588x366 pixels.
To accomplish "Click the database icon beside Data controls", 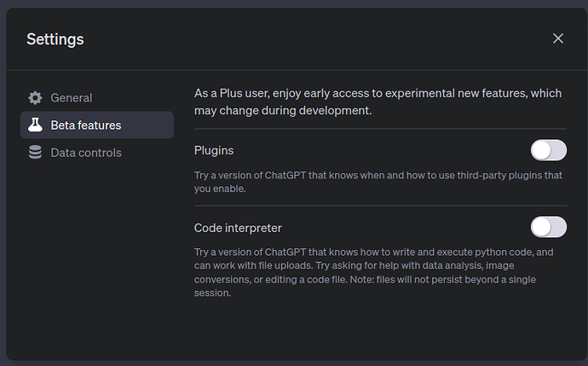I will click(35, 153).
